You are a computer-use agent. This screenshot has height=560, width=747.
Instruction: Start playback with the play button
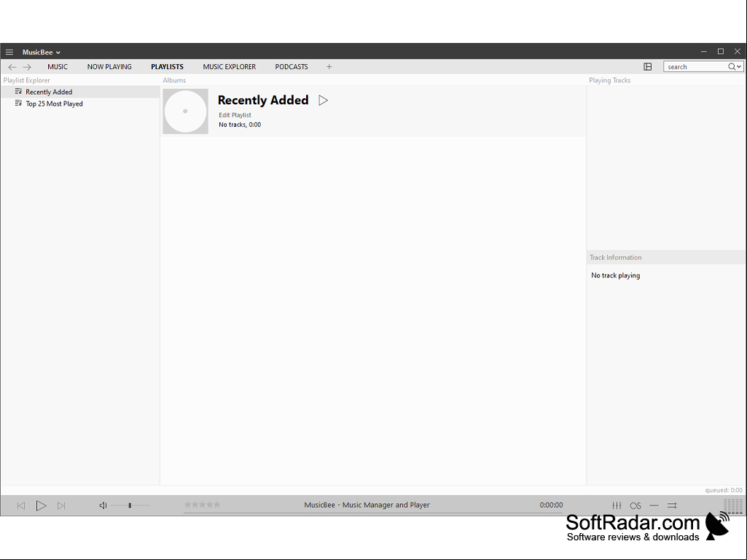click(x=41, y=505)
